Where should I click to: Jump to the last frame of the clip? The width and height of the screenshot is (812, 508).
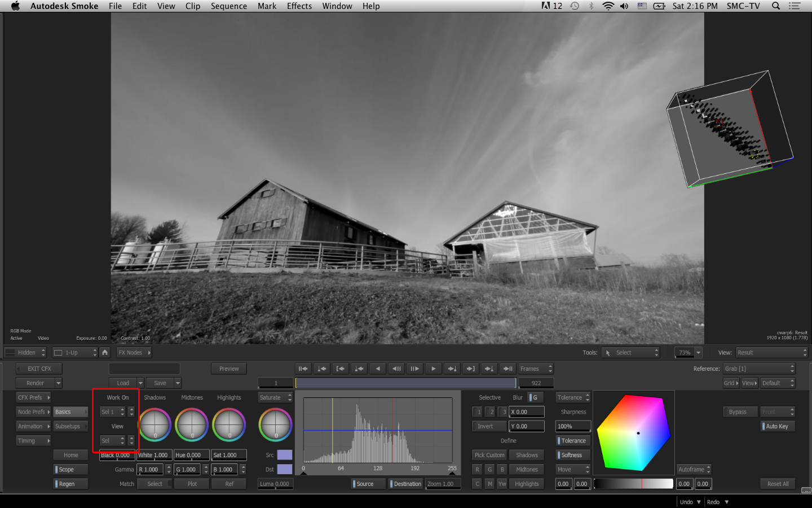507,369
